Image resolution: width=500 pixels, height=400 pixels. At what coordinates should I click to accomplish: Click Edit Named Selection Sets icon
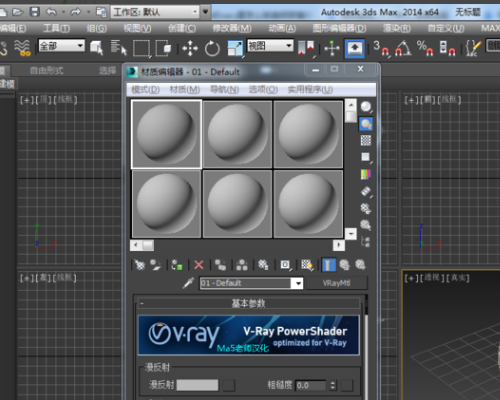473,48
